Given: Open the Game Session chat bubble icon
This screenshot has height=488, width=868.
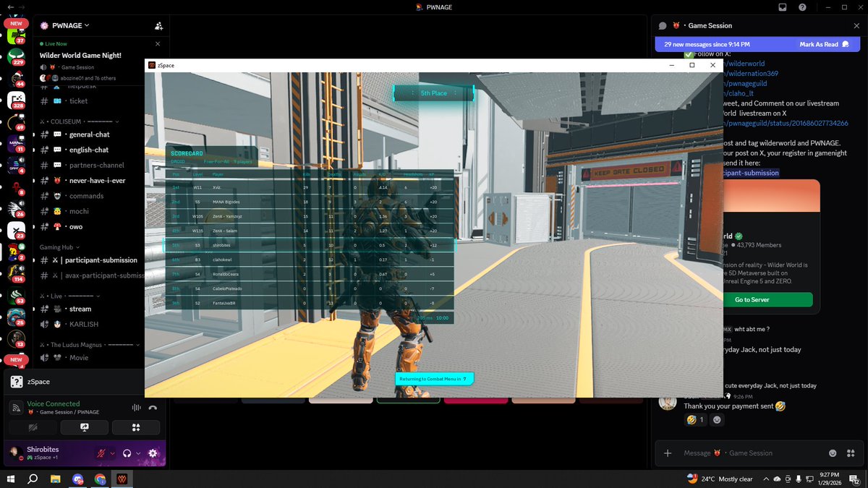Looking at the screenshot, I should click(663, 26).
